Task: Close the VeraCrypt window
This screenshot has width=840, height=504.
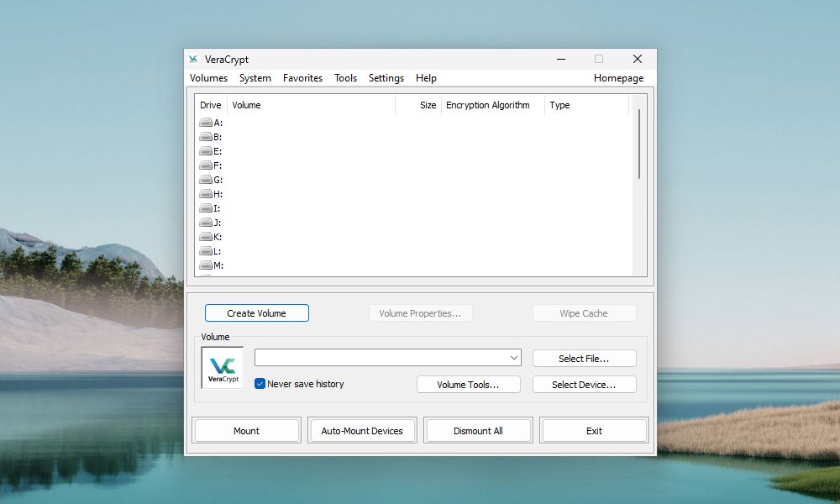Action: [638, 59]
